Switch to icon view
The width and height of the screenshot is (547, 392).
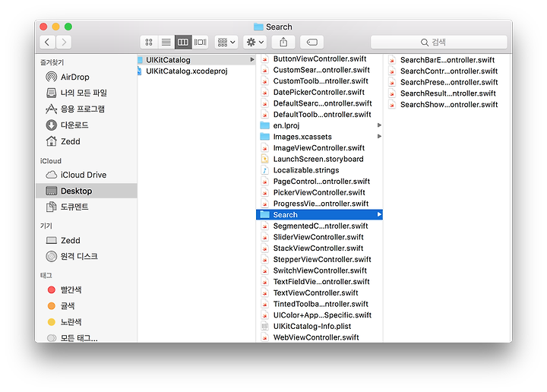pyautogui.click(x=149, y=43)
